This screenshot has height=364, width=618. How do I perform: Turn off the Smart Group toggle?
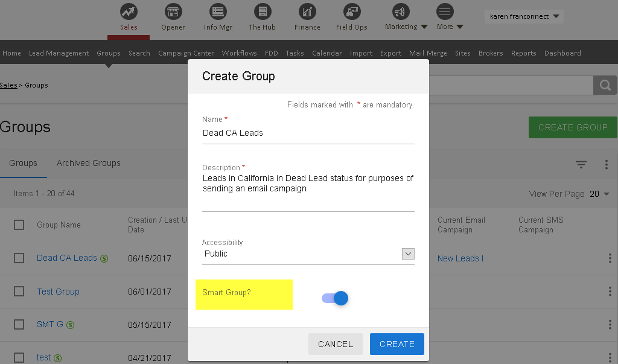point(336,298)
